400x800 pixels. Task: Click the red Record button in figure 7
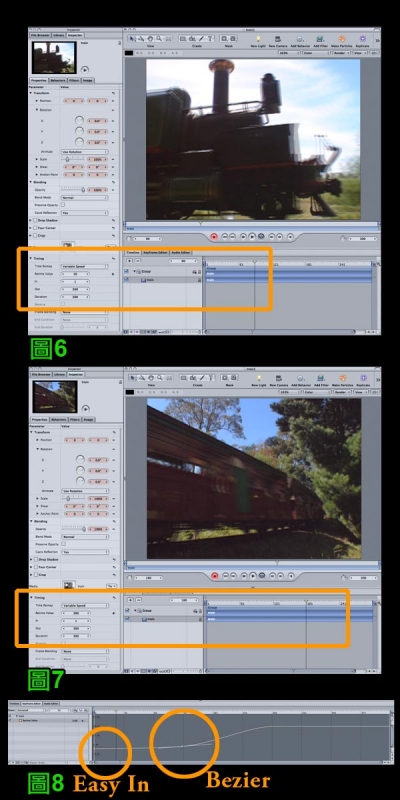click(214, 576)
